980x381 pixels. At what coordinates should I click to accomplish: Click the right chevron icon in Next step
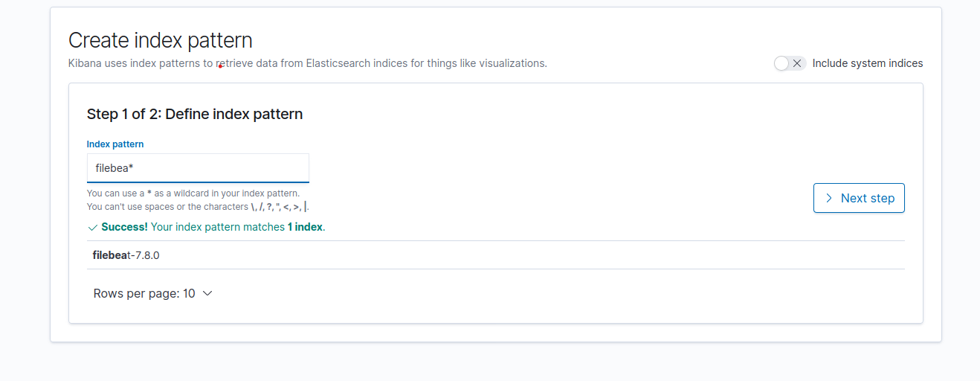pos(829,198)
